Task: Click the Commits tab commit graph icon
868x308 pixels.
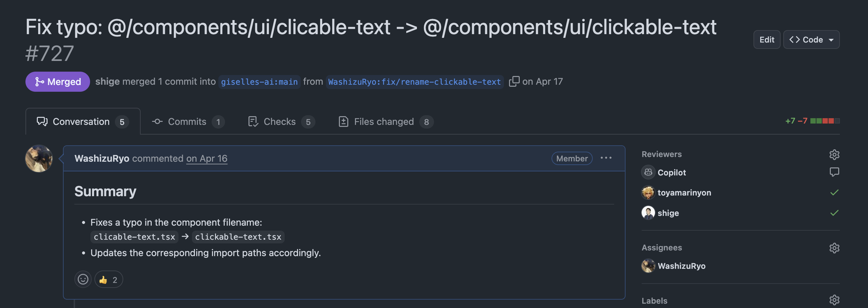Action: [157, 121]
